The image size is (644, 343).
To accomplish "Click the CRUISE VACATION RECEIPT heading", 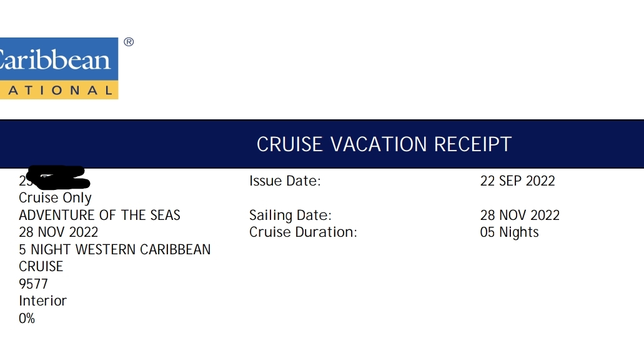I will coord(384,144).
